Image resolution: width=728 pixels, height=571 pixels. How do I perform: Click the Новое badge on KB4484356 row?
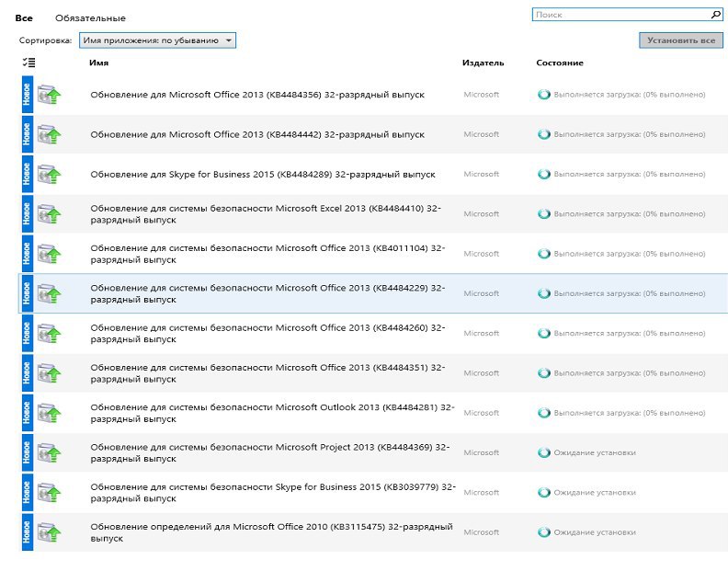[x=28, y=95]
